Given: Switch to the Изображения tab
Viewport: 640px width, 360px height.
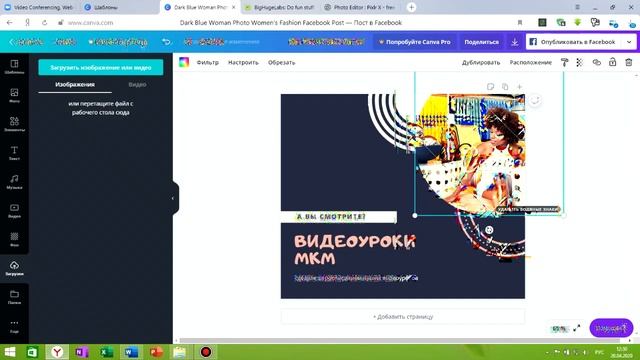Looking at the screenshot, I should (x=75, y=84).
